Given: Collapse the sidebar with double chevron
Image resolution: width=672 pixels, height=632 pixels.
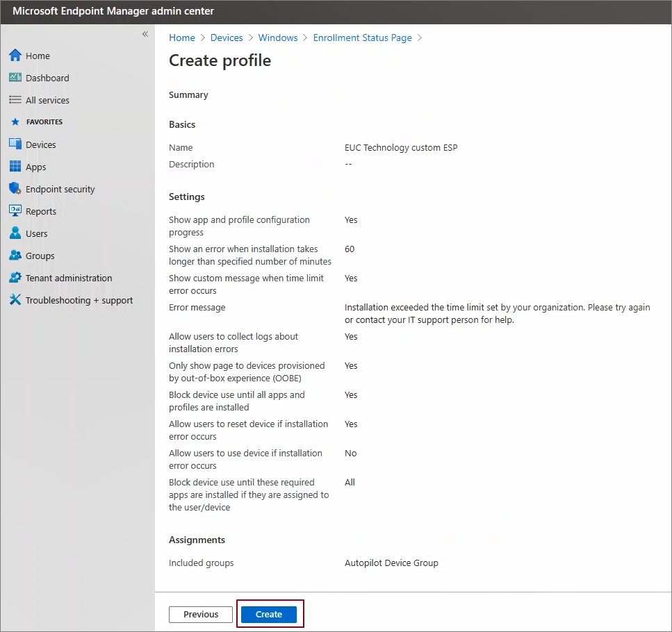Looking at the screenshot, I should [145, 34].
